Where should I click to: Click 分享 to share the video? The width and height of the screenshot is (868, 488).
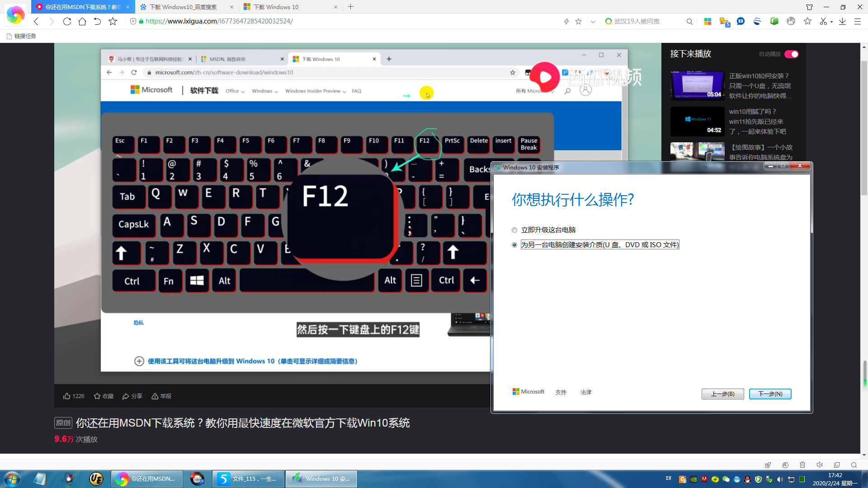132,396
